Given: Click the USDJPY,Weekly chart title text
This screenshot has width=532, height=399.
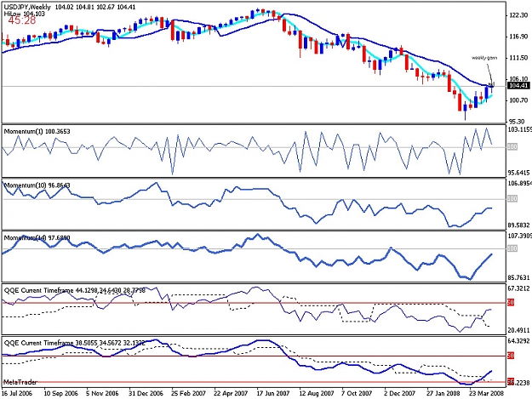Looking at the screenshot, I should coord(27,7).
